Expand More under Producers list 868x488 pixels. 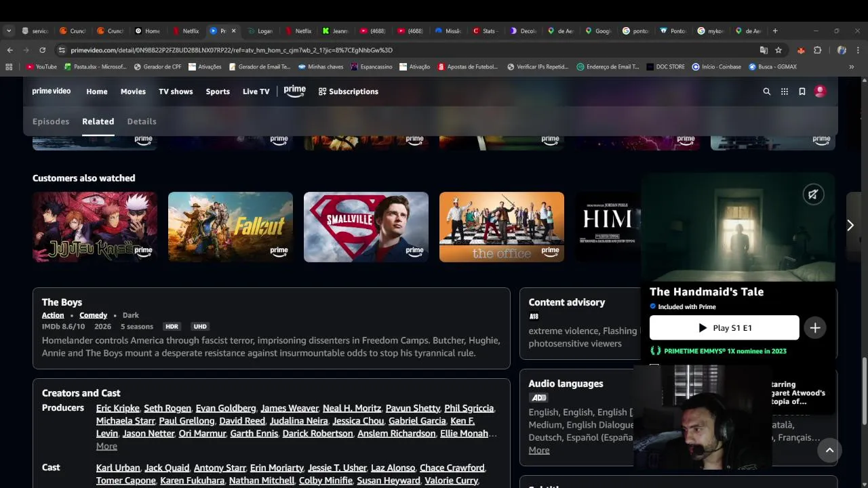point(106,446)
